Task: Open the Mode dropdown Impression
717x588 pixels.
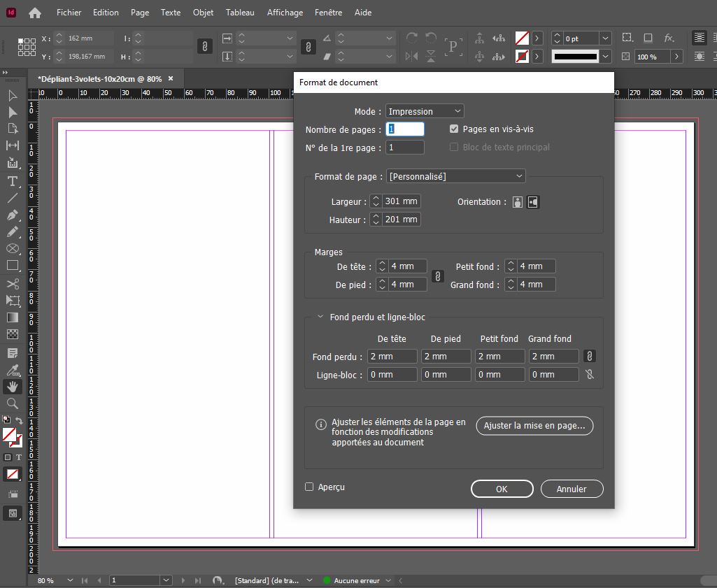Action: [425, 111]
